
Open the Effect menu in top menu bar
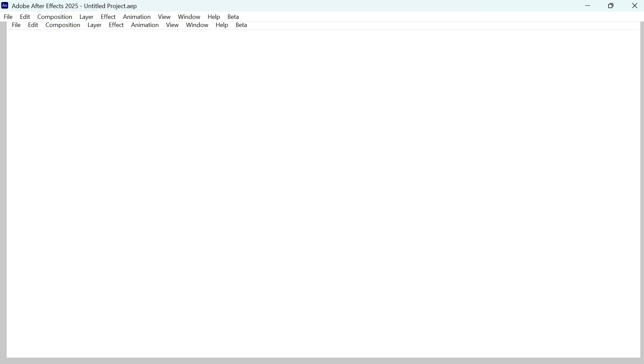click(x=108, y=17)
